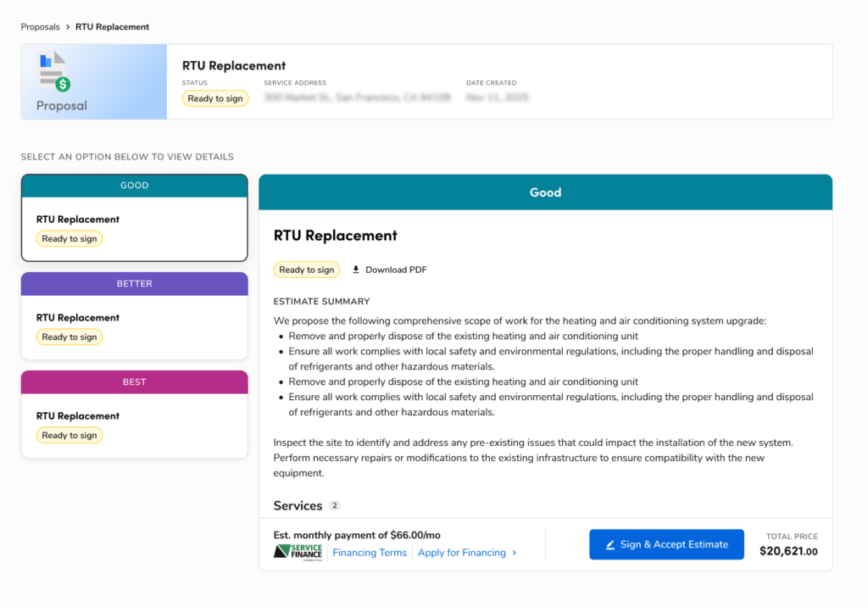Open the Financing Terms link

(x=370, y=553)
